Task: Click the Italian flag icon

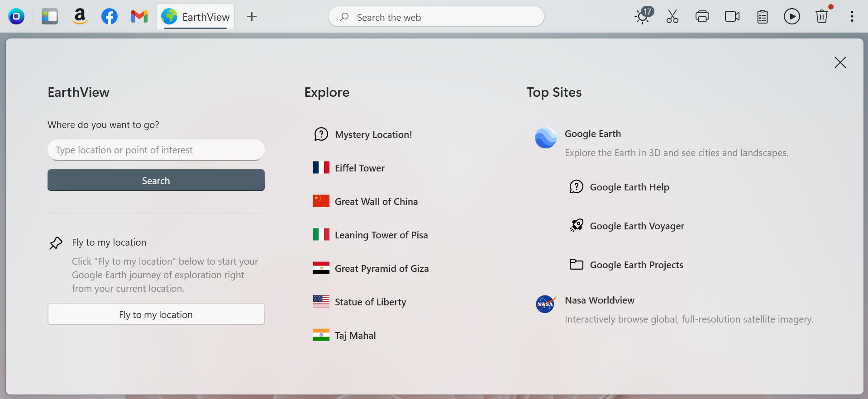Action: (x=321, y=235)
